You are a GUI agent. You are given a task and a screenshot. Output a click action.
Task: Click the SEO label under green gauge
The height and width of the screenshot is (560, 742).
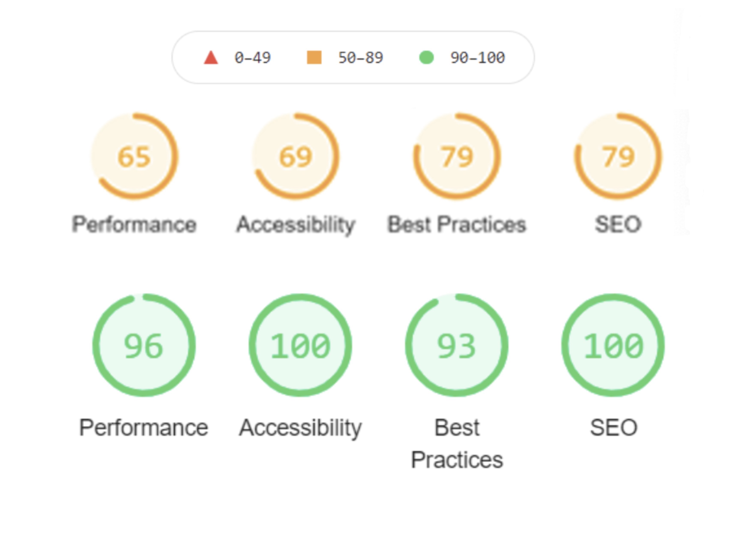pyautogui.click(x=613, y=427)
